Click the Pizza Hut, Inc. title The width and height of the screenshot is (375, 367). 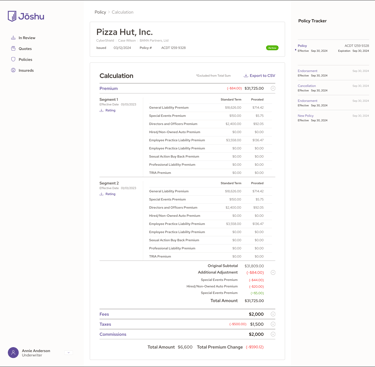click(124, 32)
